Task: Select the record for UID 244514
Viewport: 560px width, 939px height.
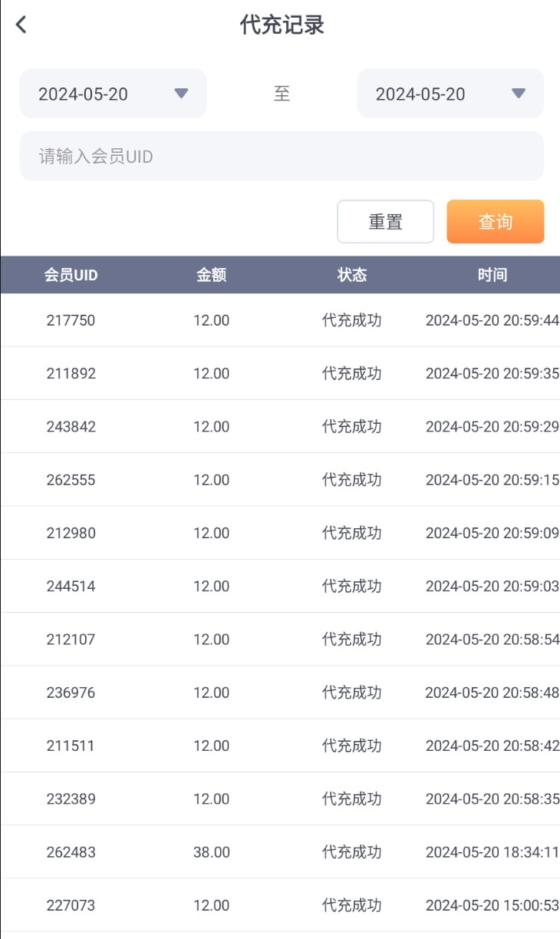Action: point(71,587)
